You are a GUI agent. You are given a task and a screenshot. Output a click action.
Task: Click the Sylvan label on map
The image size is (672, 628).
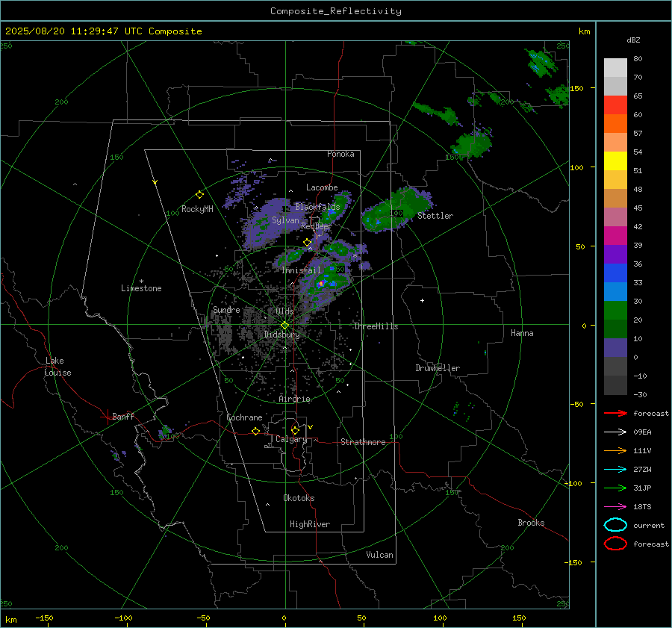pyautogui.click(x=285, y=220)
